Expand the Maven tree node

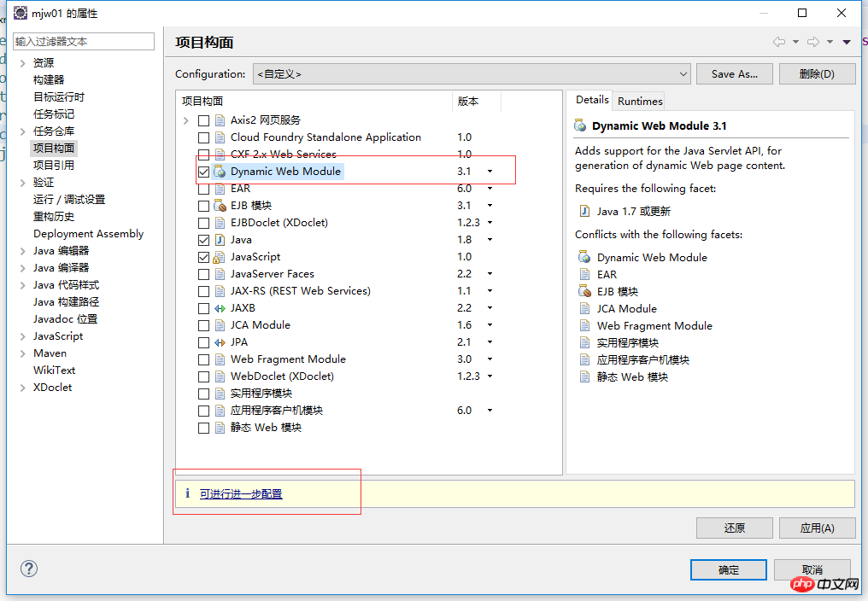click(x=23, y=353)
